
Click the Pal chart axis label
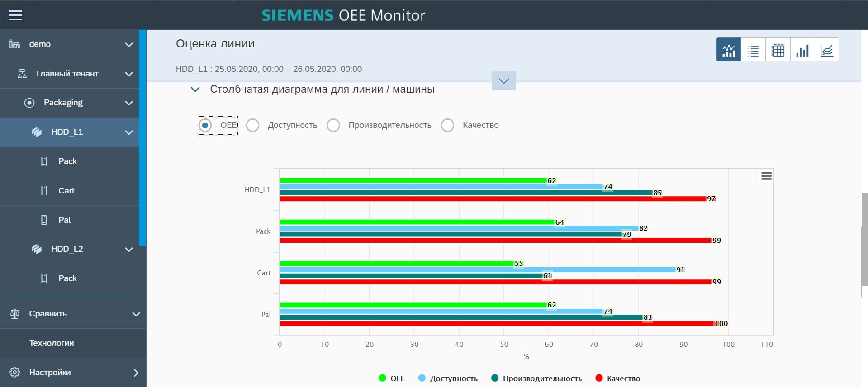[x=266, y=315]
